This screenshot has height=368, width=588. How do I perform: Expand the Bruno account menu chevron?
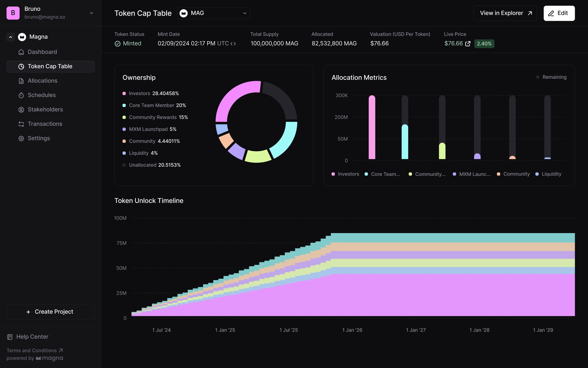(x=91, y=13)
